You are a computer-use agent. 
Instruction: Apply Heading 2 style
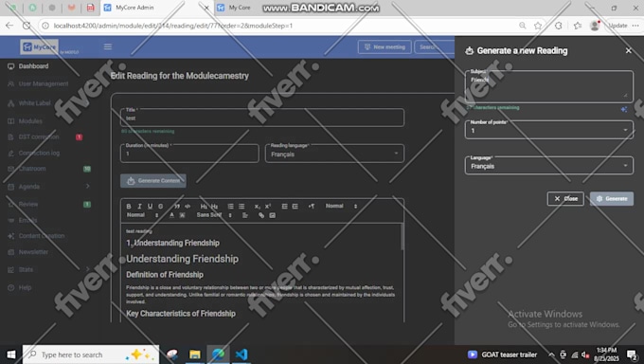tap(214, 206)
